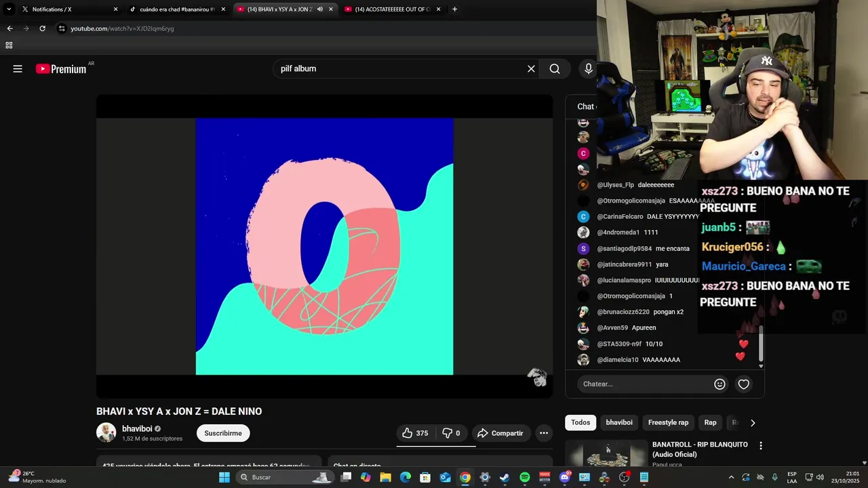The width and height of the screenshot is (868, 488).
Task: Click the taskbar Buscar search box
Action: 285,477
